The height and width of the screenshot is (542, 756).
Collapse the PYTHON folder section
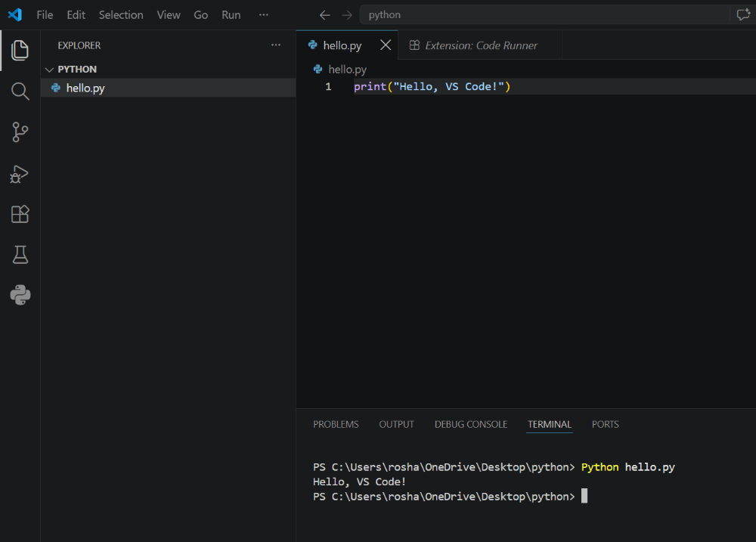pyautogui.click(x=49, y=70)
